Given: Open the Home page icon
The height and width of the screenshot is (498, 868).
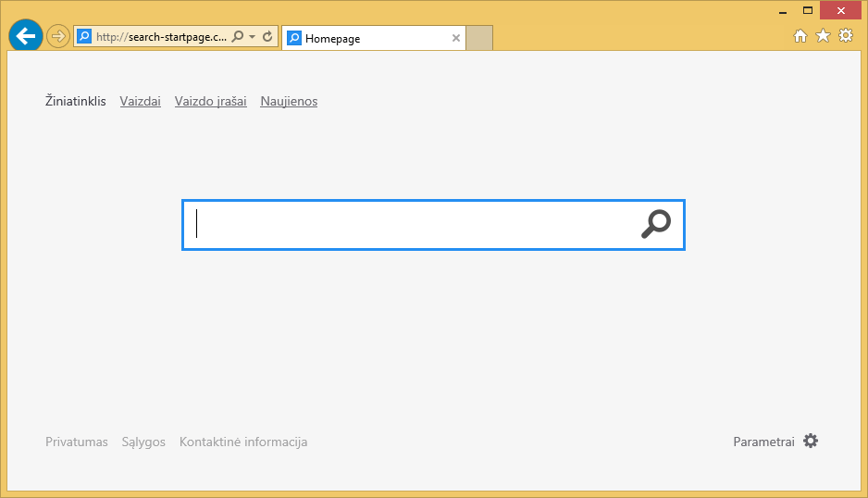Looking at the screenshot, I should (x=801, y=36).
